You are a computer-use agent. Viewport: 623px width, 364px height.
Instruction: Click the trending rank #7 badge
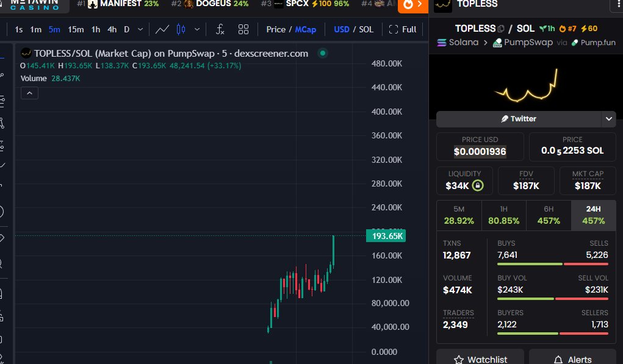pos(567,29)
